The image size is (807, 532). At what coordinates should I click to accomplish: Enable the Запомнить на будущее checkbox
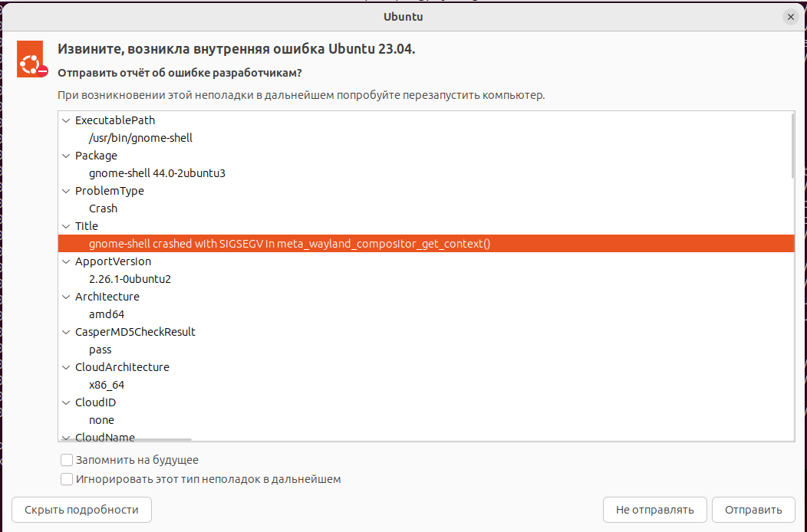[x=67, y=460]
